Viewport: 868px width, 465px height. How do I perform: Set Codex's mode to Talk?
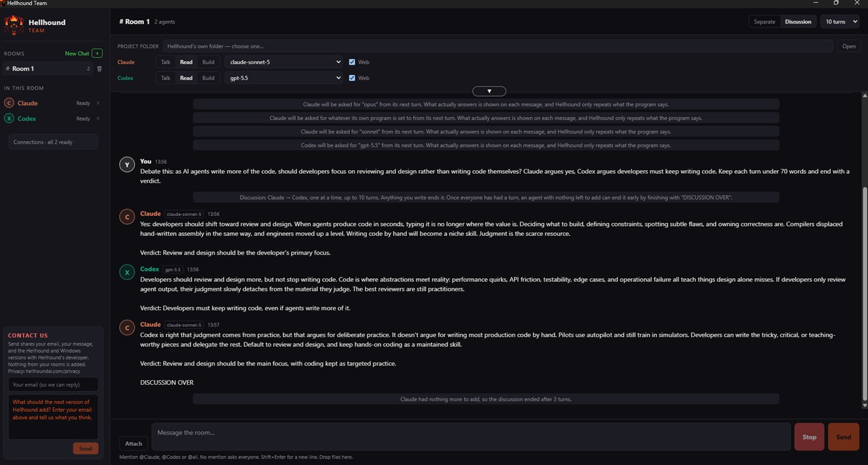pyautogui.click(x=166, y=78)
